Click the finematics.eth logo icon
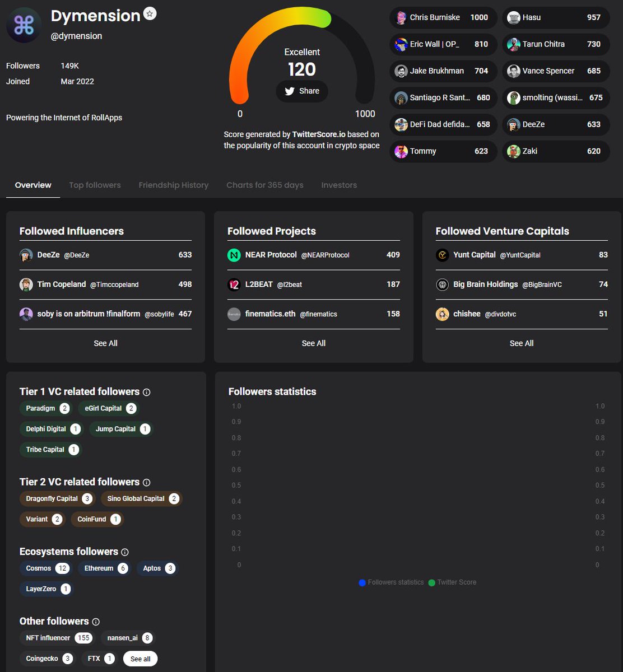The image size is (623, 672). tap(234, 314)
